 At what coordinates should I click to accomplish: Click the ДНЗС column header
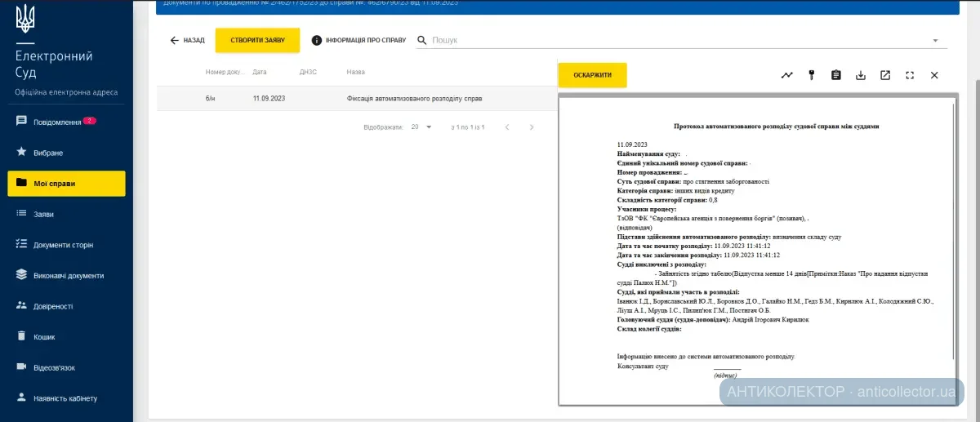point(308,72)
